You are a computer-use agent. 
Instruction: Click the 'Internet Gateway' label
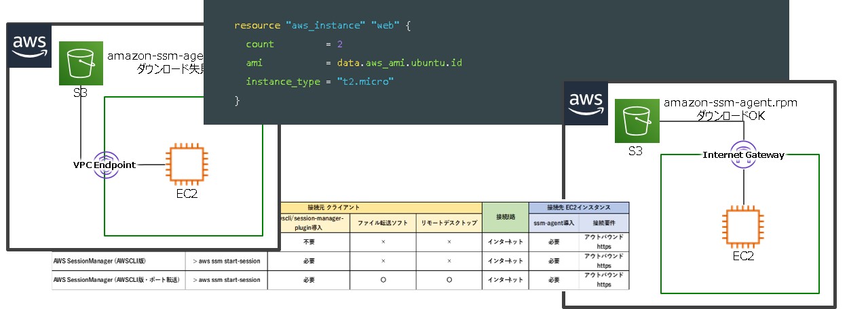pyautogui.click(x=744, y=155)
